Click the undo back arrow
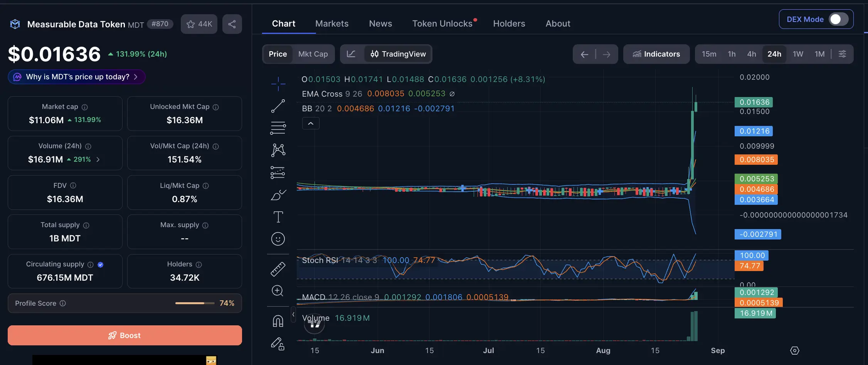This screenshot has height=365, width=868. [x=584, y=54]
